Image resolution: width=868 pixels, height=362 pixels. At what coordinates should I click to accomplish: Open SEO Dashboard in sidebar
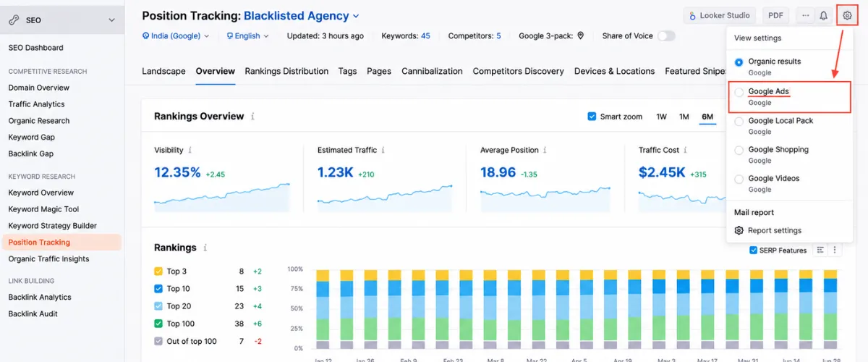(35, 48)
